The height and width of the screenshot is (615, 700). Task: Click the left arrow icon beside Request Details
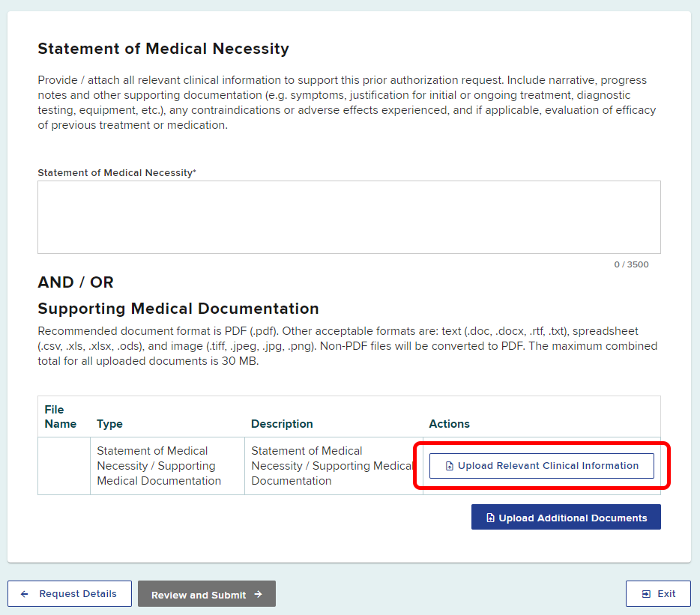(25, 594)
